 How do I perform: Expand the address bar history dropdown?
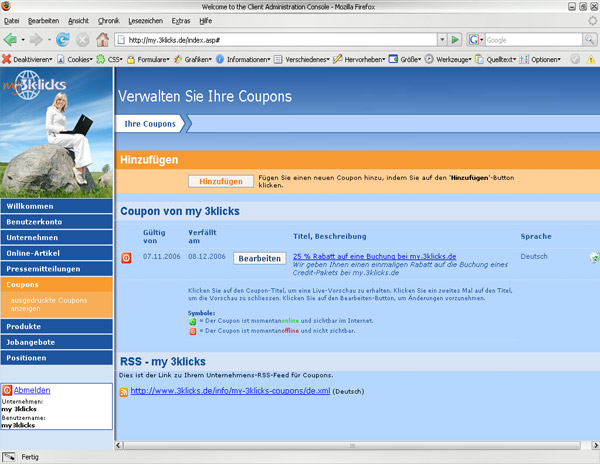click(x=442, y=39)
